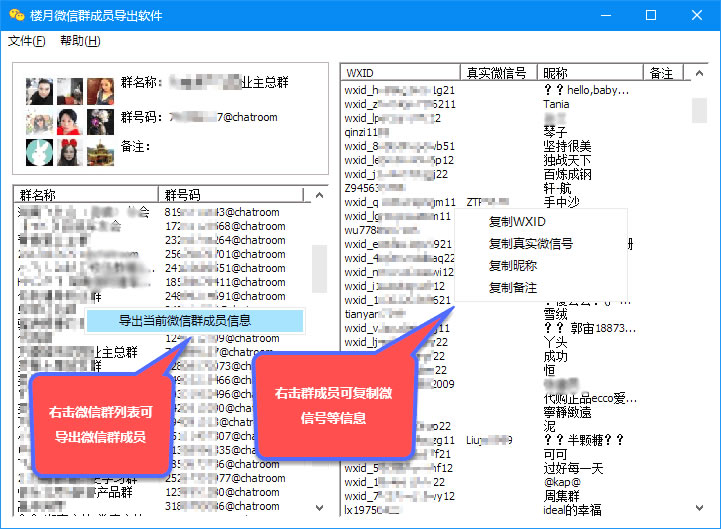Sort by WXID column header
This screenshot has height=529, width=721.
click(x=401, y=73)
